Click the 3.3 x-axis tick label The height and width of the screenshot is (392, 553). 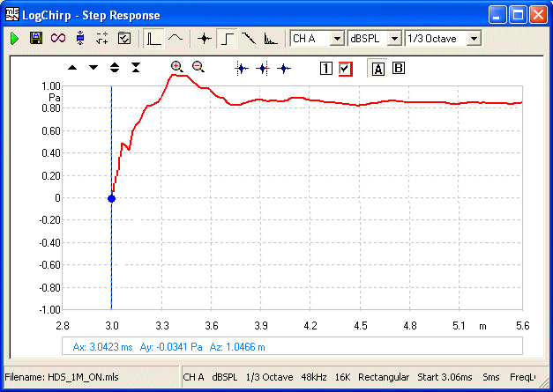point(162,326)
